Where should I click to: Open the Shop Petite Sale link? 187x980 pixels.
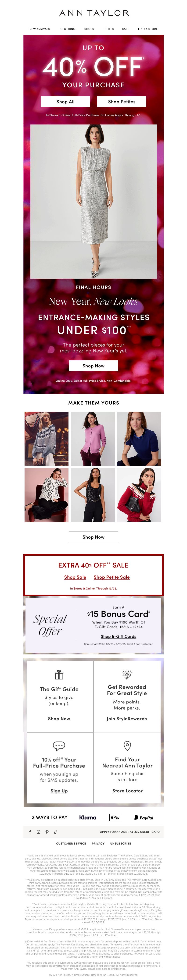click(x=111, y=577)
